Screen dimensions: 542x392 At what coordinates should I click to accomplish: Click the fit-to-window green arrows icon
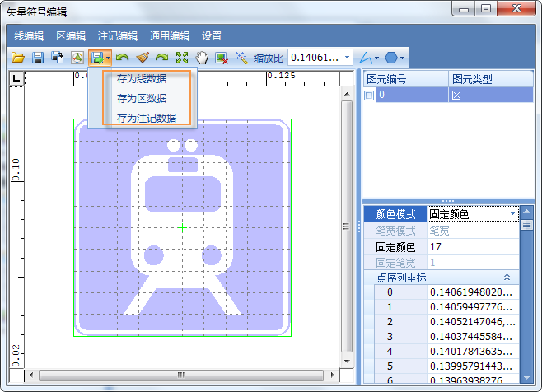[x=182, y=58]
